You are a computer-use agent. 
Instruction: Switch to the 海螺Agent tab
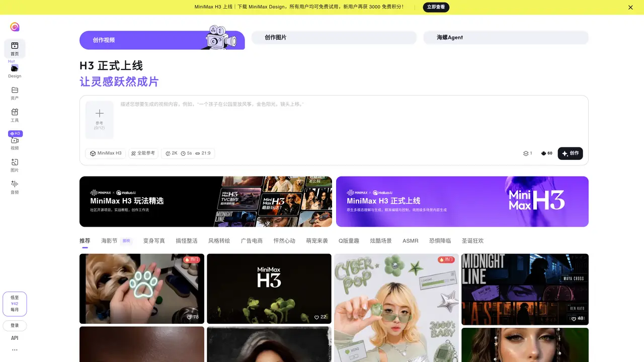[506, 38]
